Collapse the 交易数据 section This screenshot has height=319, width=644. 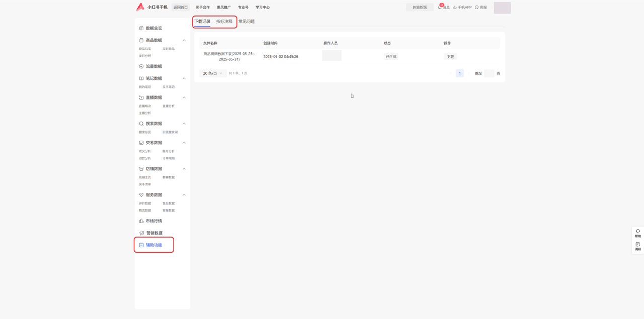point(184,143)
